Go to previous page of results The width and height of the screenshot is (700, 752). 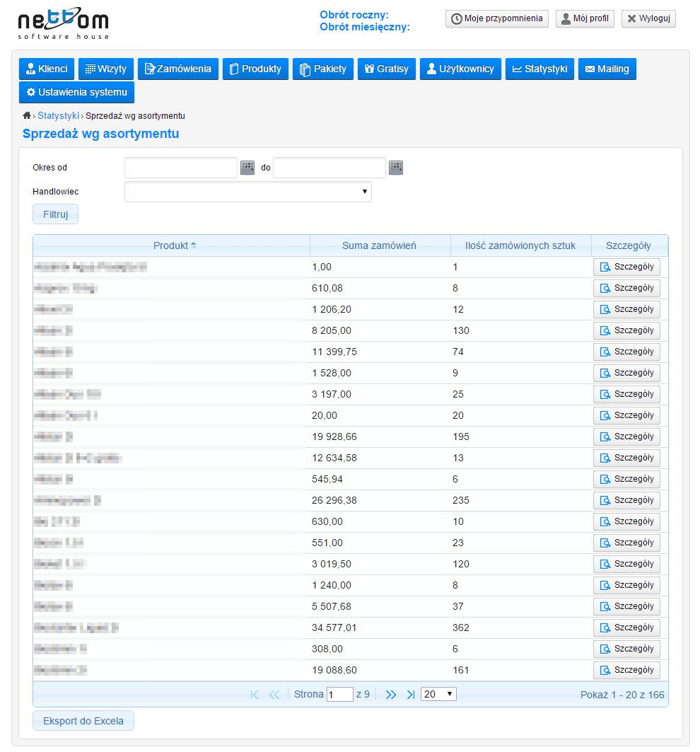(x=274, y=695)
